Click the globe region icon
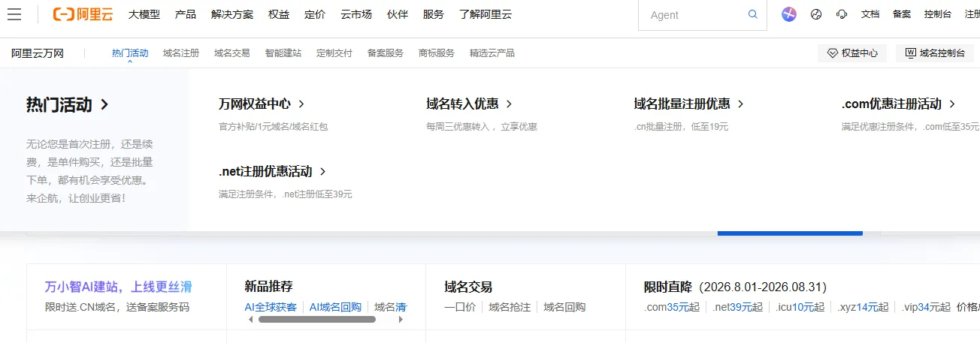The image size is (980, 343). point(816,14)
